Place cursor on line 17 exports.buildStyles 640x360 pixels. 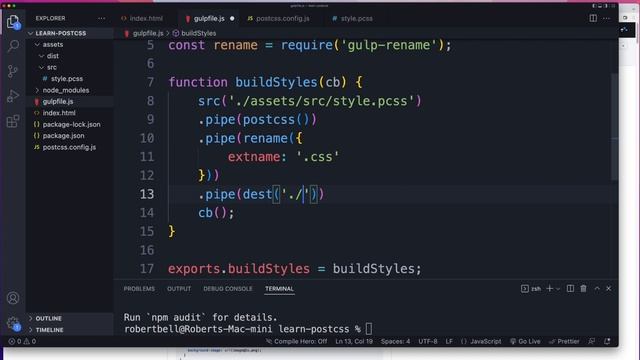[x=239, y=269]
